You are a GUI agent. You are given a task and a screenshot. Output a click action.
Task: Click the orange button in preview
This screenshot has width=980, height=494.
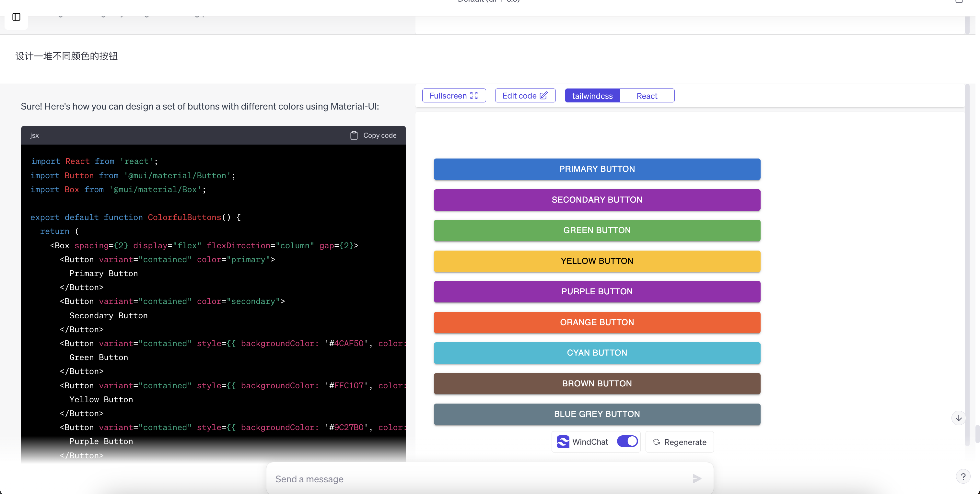pyautogui.click(x=597, y=322)
